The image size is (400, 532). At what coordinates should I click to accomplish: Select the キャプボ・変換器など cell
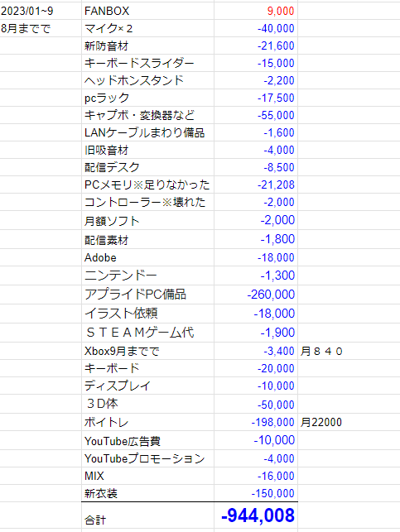click(x=147, y=115)
